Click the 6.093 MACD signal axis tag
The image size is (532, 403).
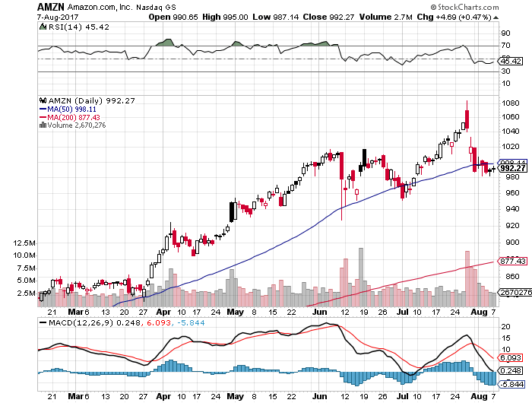point(511,357)
